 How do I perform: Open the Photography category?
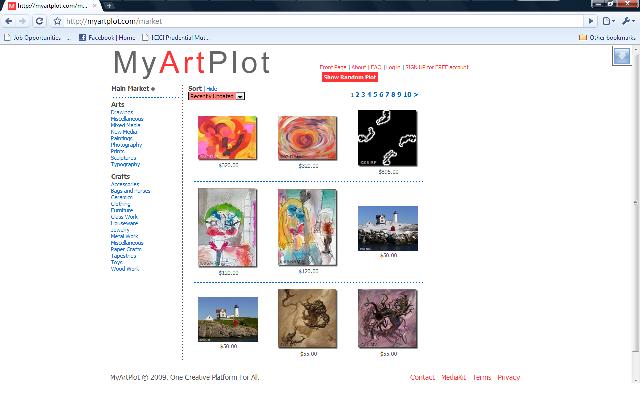coord(127,146)
